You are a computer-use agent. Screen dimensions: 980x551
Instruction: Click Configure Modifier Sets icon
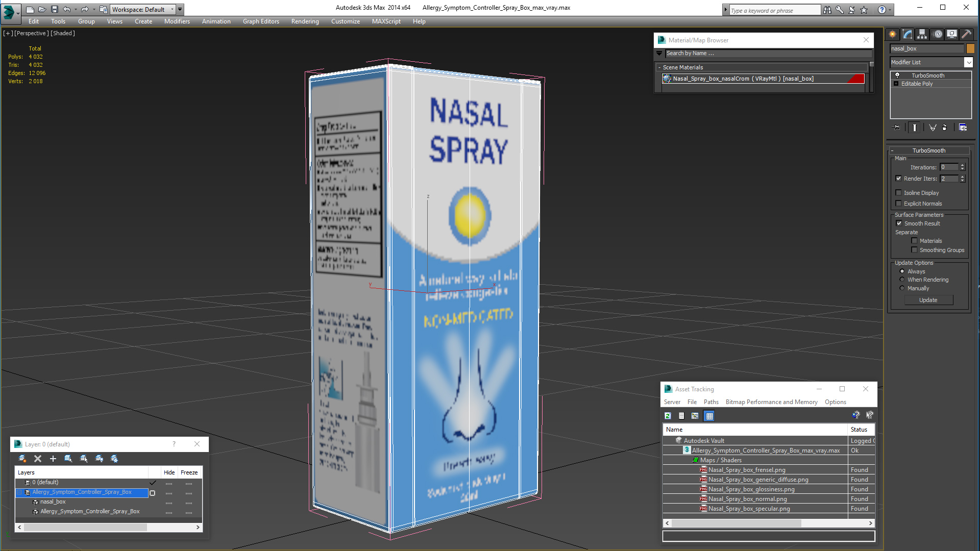pyautogui.click(x=963, y=128)
